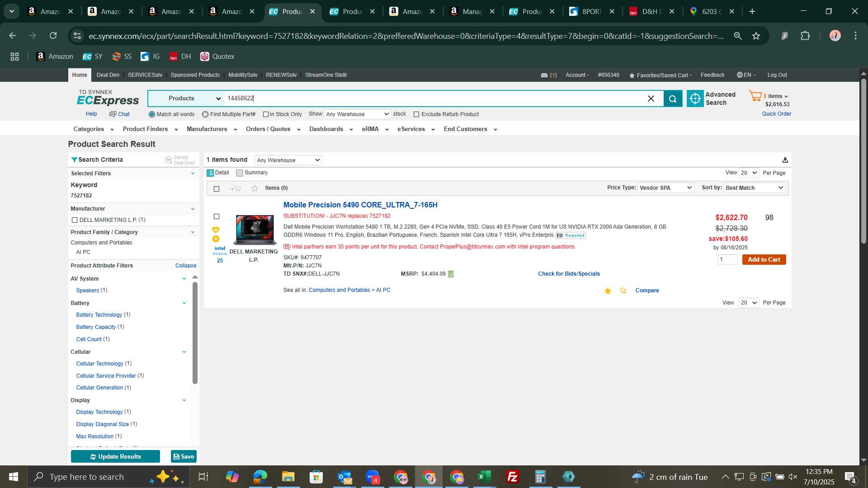Click the page vertical scrollbar

(x=863, y=162)
